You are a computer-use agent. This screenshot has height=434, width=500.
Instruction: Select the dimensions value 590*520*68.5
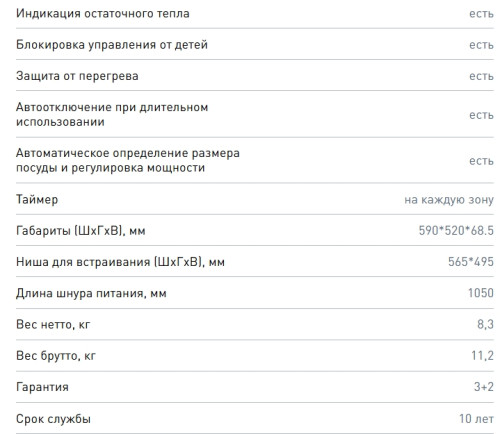click(456, 230)
